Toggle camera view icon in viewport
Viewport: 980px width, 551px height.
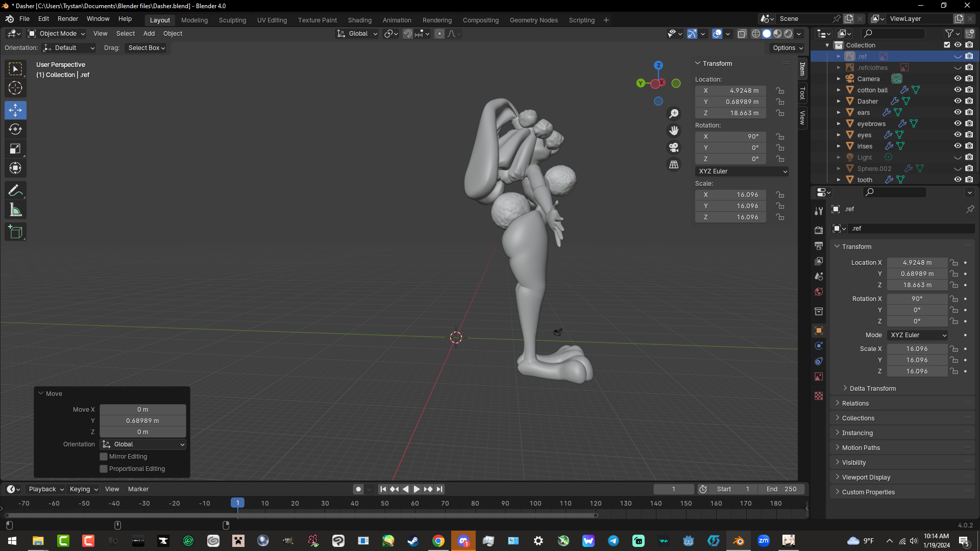pyautogui.click(x=674, y=147)
